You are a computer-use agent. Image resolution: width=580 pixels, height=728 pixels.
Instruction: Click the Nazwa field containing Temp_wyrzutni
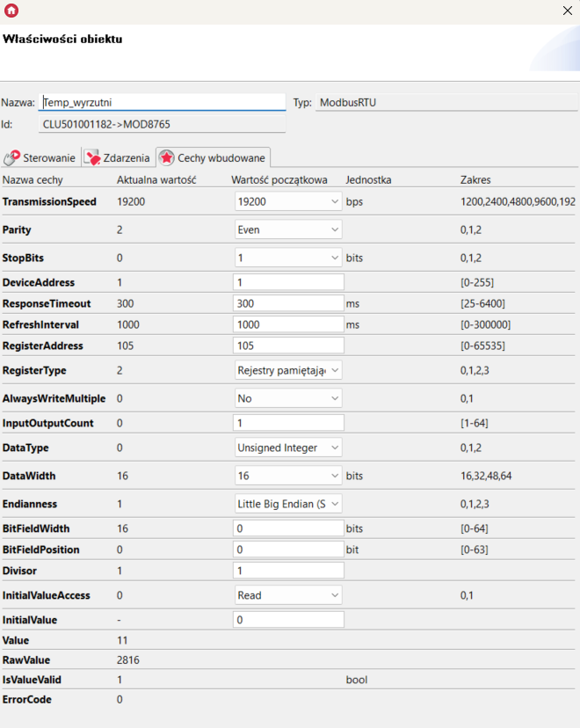(x=163, y=102)
